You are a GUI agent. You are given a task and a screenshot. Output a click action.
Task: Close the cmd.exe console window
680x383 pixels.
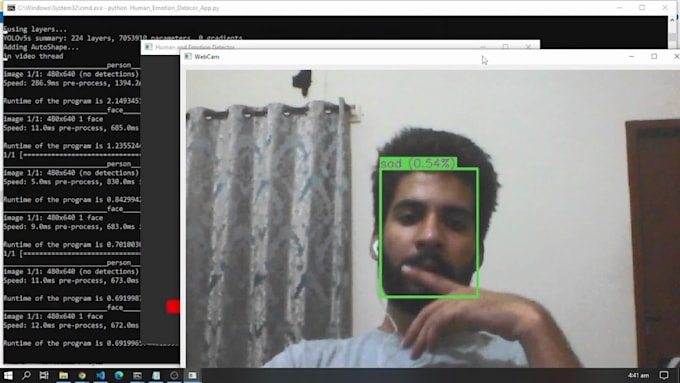pos(665,8)
